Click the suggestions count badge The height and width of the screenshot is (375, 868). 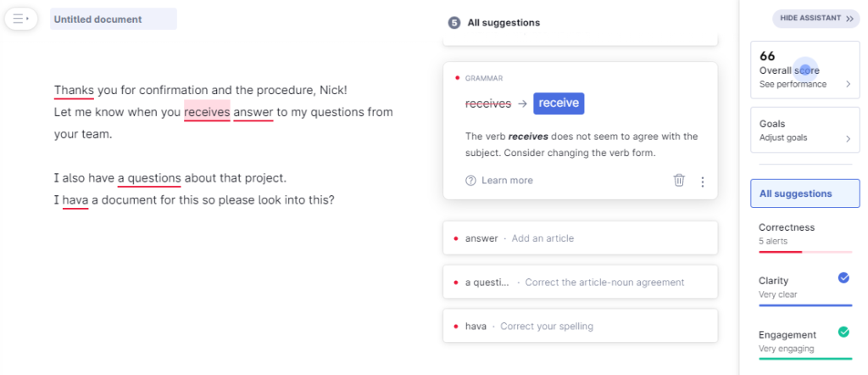pyautogui.click(x=454, y=23)
